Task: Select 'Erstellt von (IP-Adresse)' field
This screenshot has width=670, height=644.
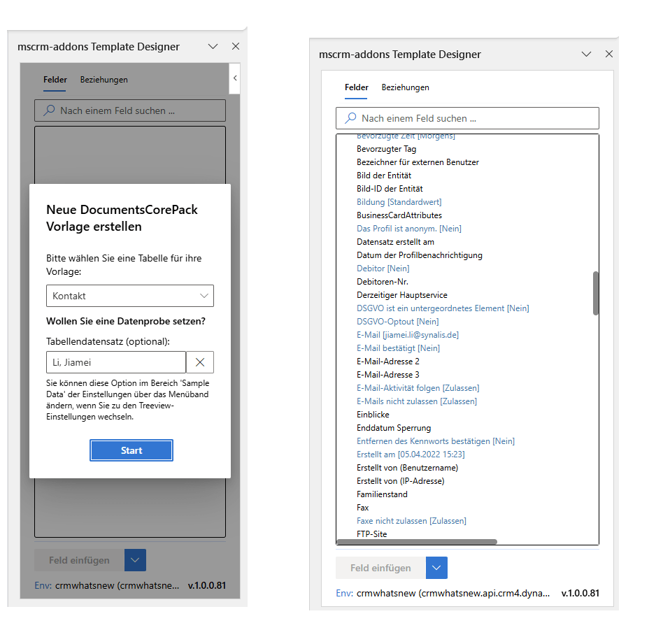Action: pyautogui.click(x=400, y=481)
